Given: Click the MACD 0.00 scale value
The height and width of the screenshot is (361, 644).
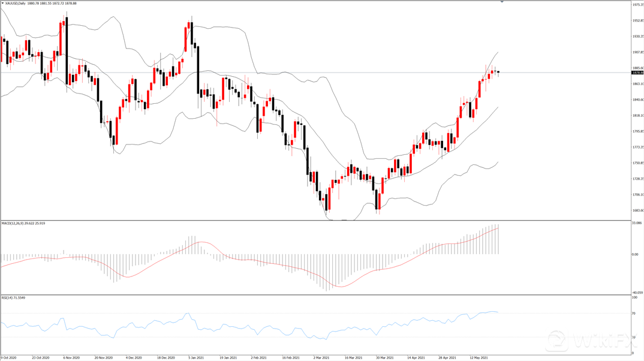Looking at the screenshot, I should point(636,254).
